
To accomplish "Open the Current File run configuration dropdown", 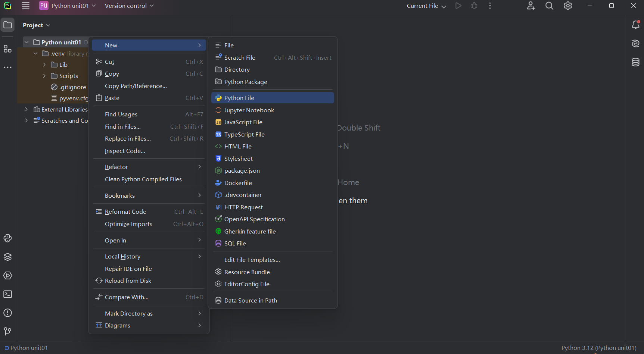I will [x=426, y=6].
